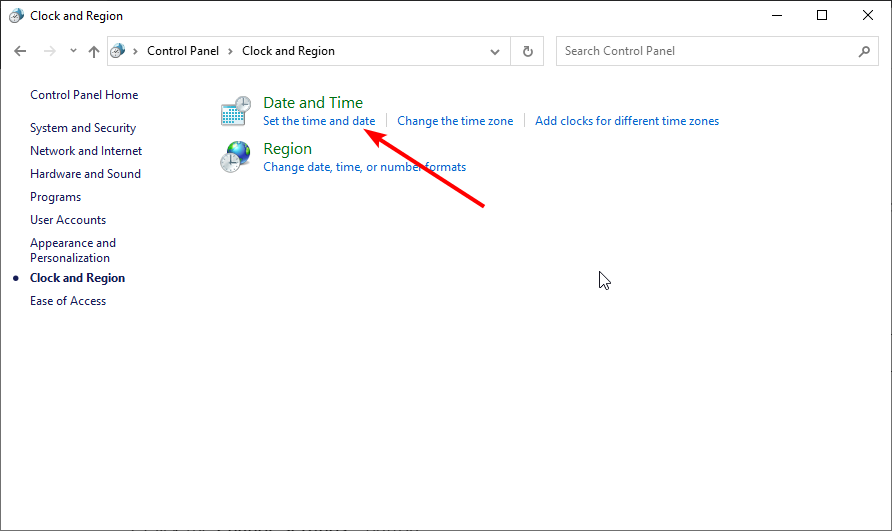This screenshot has height=531, width=892.
Task: Close the Clock and Region window
Action: (x=868, y=15)
